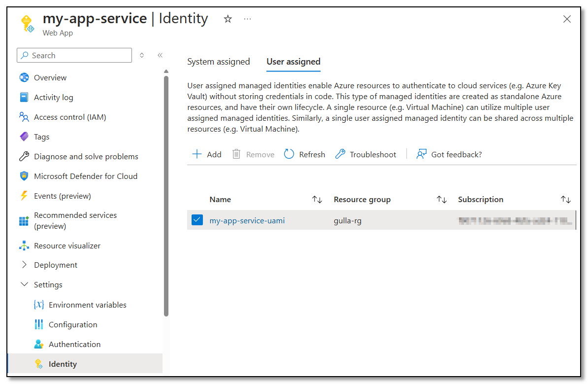Image resolution: width=588 pixels, height=384 pixels.
Task: Click the Name column header
Action: point(220,199)
